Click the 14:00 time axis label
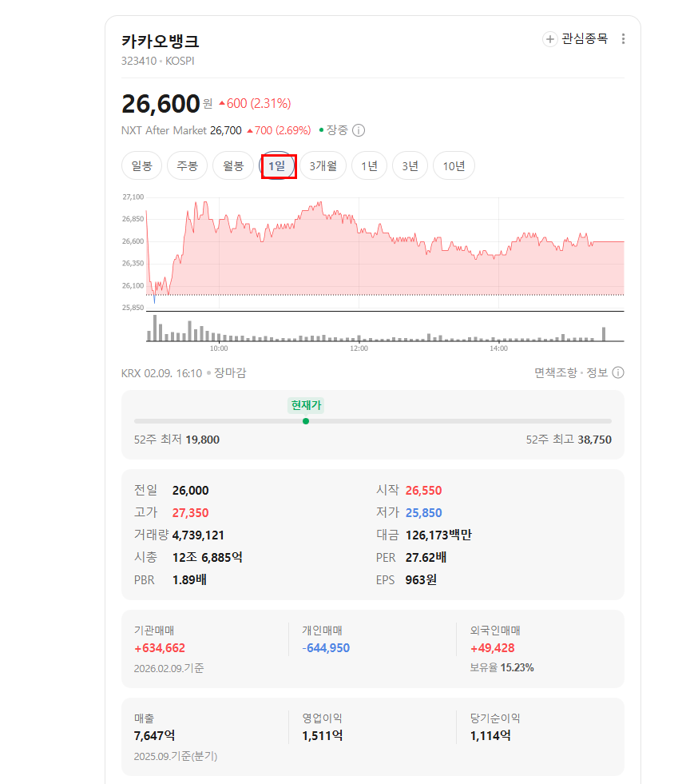686x784 pixels. coord(498,348)
